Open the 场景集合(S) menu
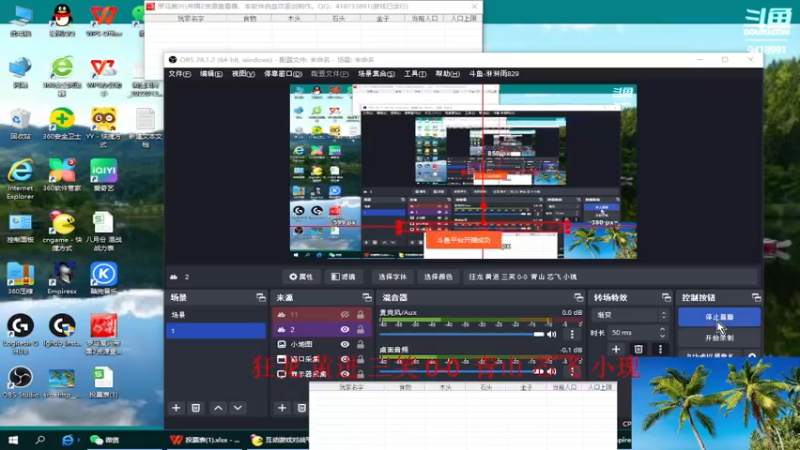The width and height of the screenshot is (800, 450). [x=376, y=74]
